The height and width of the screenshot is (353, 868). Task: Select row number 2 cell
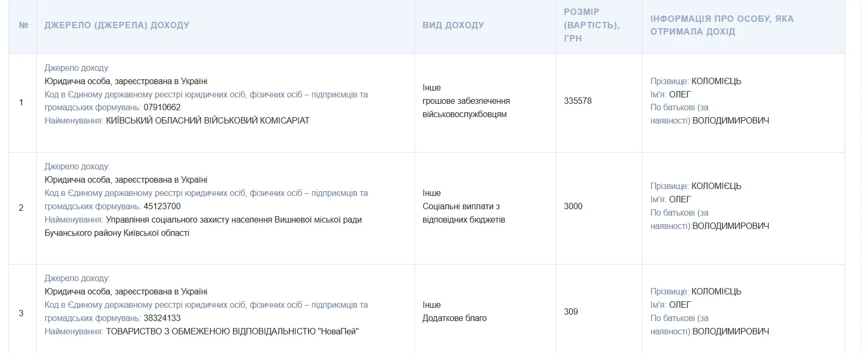pos(21,208)
